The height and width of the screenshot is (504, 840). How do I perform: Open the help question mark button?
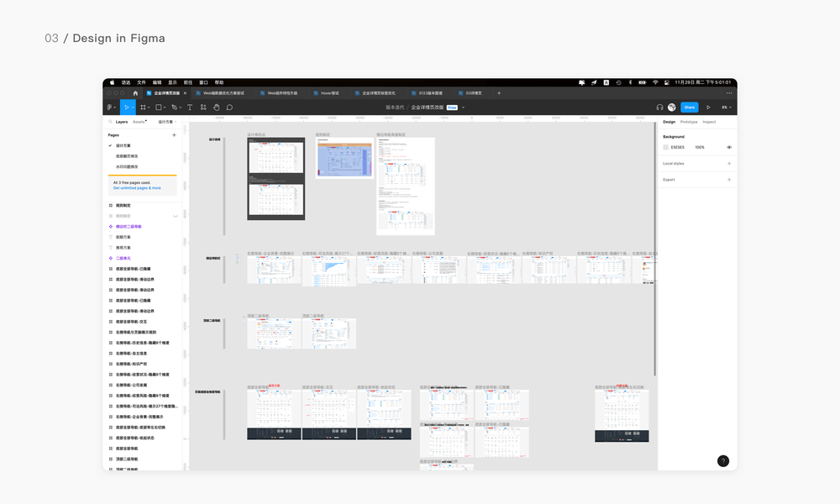click(x=722, y=460)
